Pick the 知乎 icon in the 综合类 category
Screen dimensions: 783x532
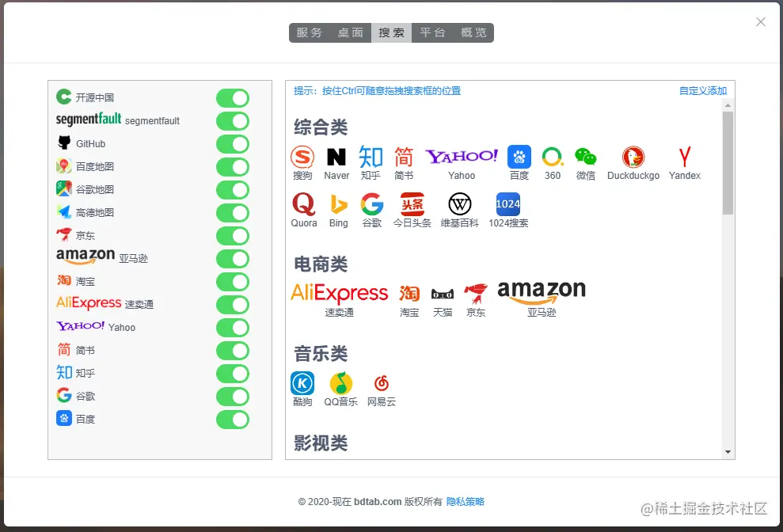371,157
